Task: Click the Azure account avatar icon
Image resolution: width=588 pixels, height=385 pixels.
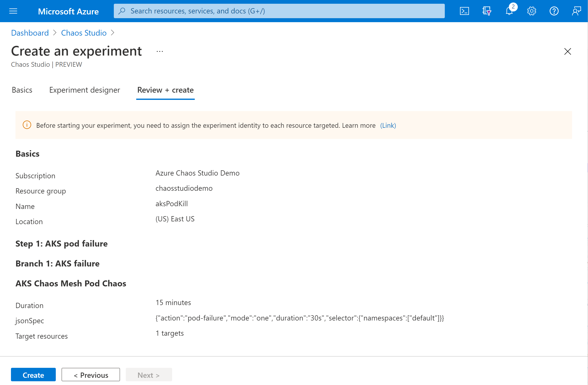Action: [x=577, y=11]
